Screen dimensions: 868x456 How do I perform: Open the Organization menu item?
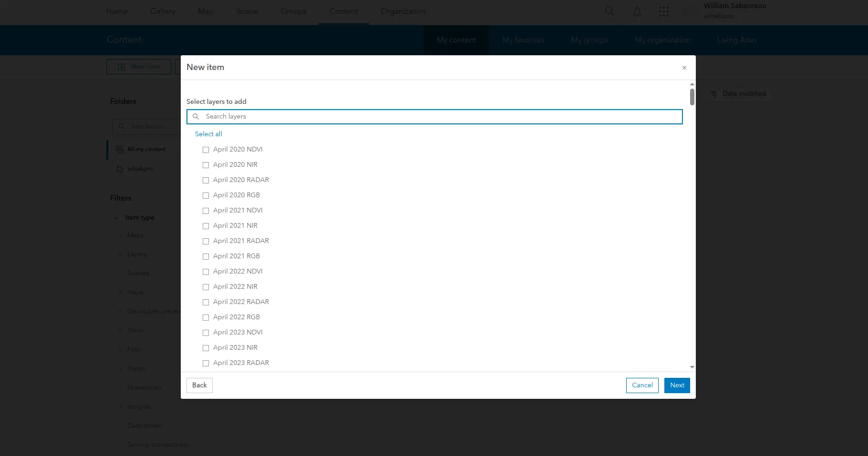click(x=403, y=11)
